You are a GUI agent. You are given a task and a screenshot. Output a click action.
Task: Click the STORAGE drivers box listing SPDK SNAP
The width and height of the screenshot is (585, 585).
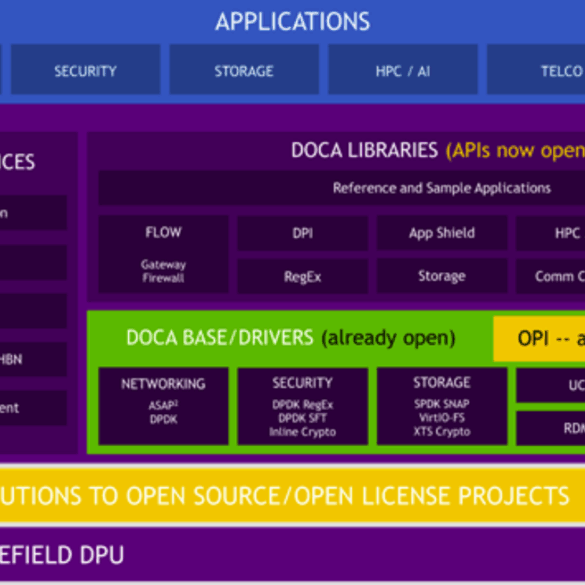442,406
